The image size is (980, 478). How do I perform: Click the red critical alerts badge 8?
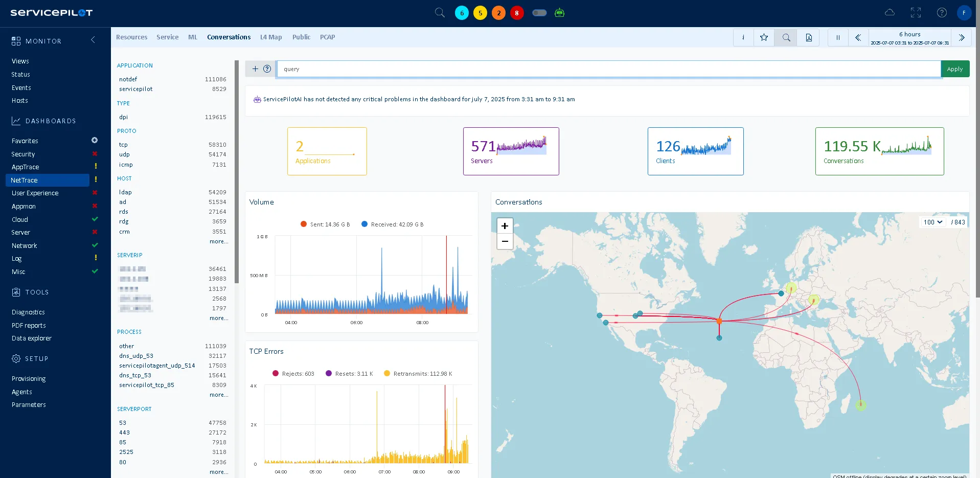coord(517,13)
